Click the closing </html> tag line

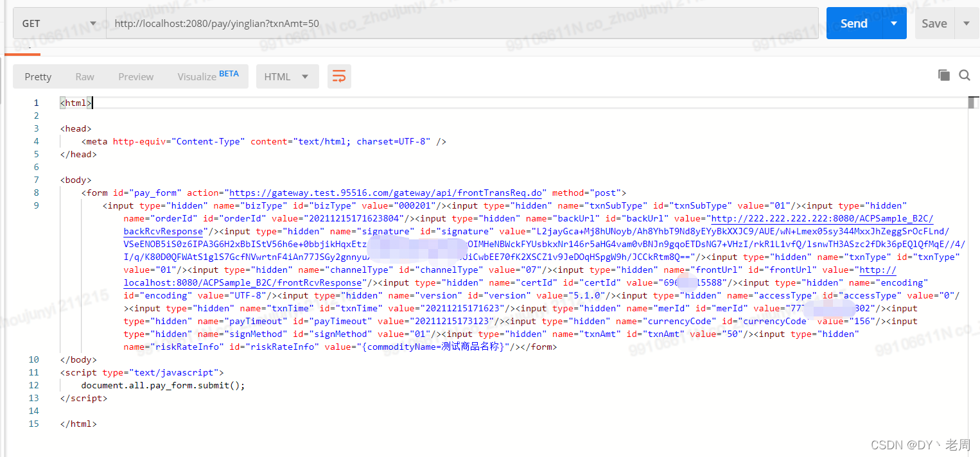[x=78, y=424]
